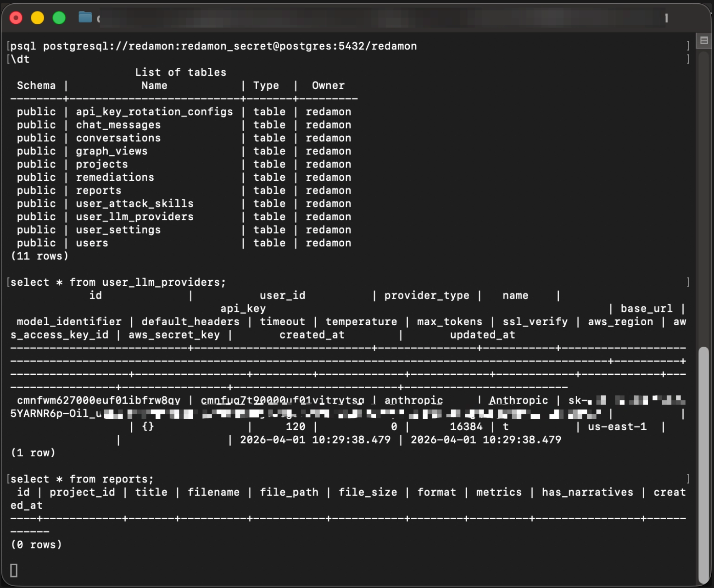Click the max_tokens value 16384
Screen dimensions: 714x588
tap(466, 427)
